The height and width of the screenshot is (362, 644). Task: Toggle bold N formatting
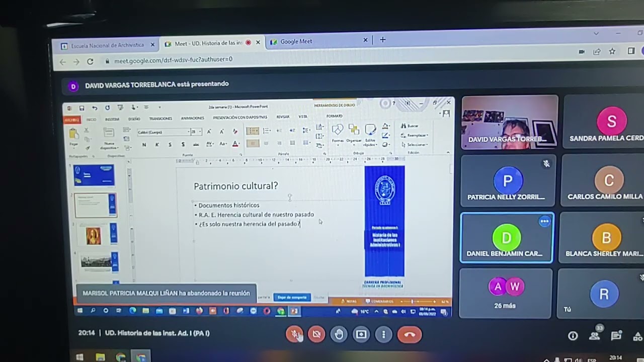click(x=144, y=145)
